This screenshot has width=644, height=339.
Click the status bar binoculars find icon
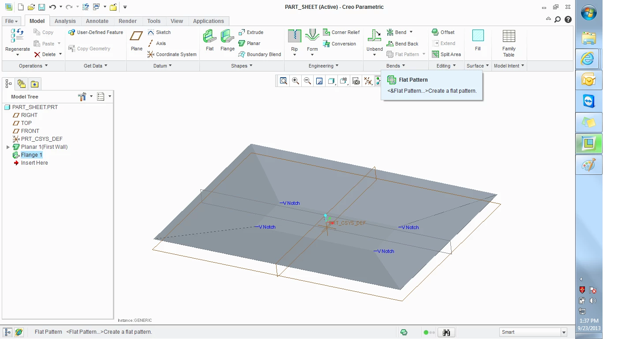[446, 332]
